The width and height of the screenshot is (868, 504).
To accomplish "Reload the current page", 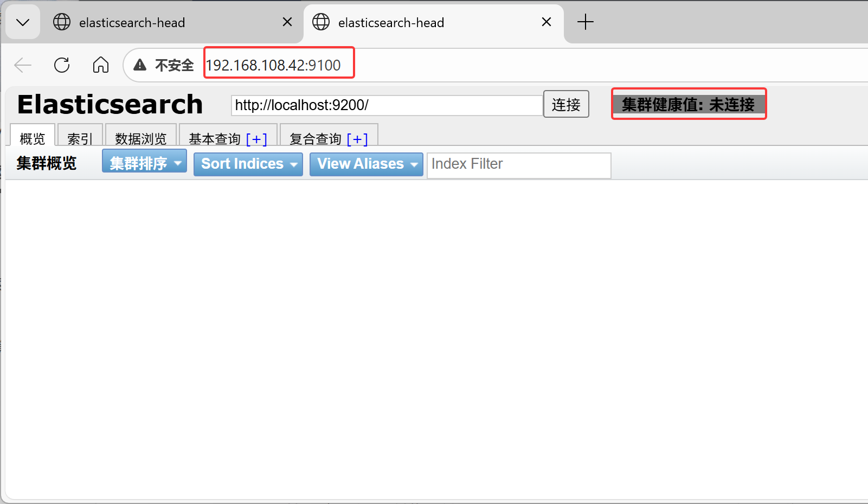I will (62, 65).
